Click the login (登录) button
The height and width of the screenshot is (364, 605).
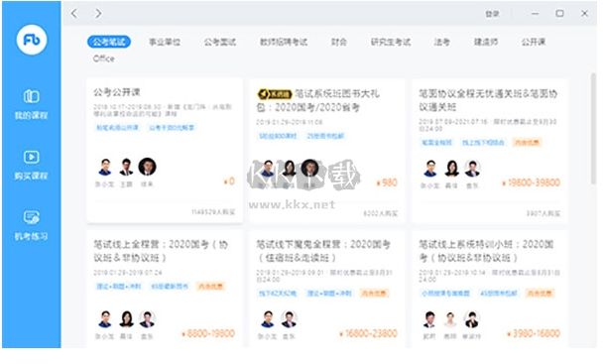(492, 14)
